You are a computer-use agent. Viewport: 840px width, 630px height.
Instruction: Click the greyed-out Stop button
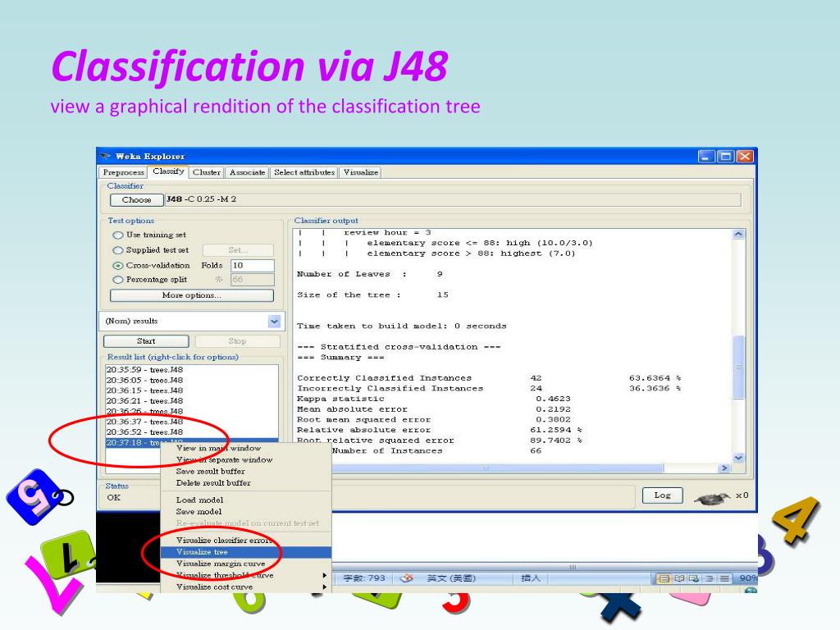click(x=237, y=341)
